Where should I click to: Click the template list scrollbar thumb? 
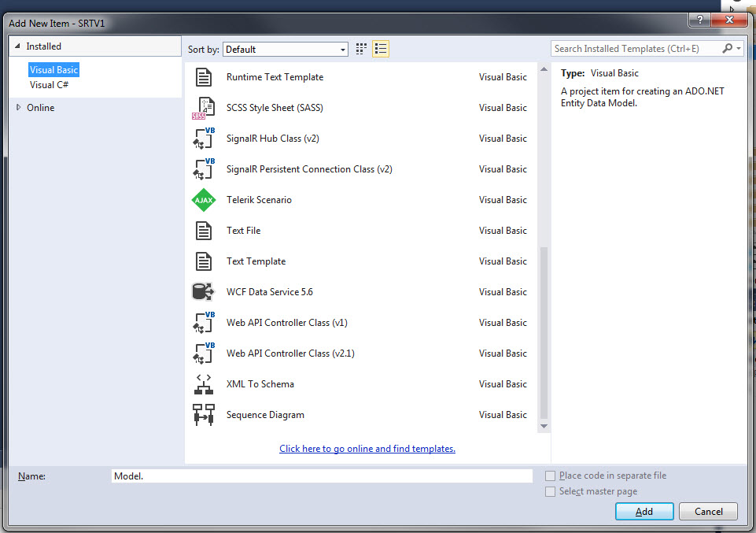click(544, 333)
